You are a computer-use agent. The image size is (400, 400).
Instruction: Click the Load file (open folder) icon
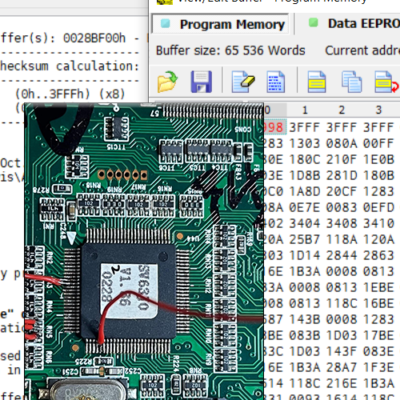[168, 82]
